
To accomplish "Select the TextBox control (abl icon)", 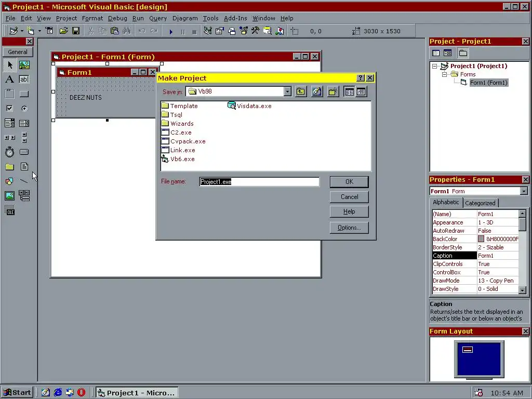I will (24, 79).
